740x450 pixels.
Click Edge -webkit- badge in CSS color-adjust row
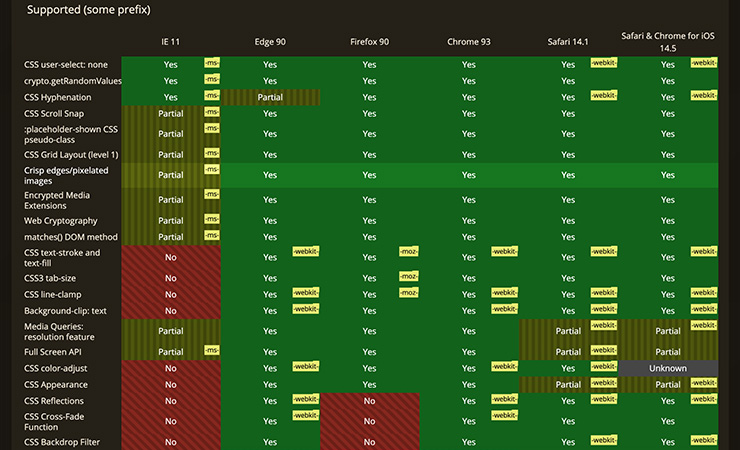(x=306, y=367)
